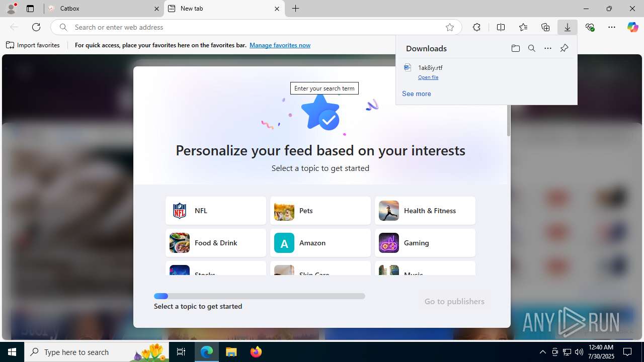Launch Firefox from taskbar

tap(256, 352)
